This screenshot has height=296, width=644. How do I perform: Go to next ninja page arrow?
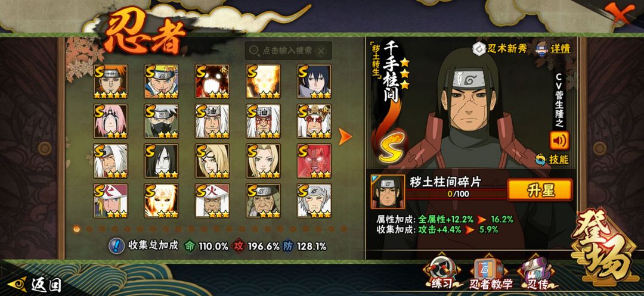coord(345,136)
